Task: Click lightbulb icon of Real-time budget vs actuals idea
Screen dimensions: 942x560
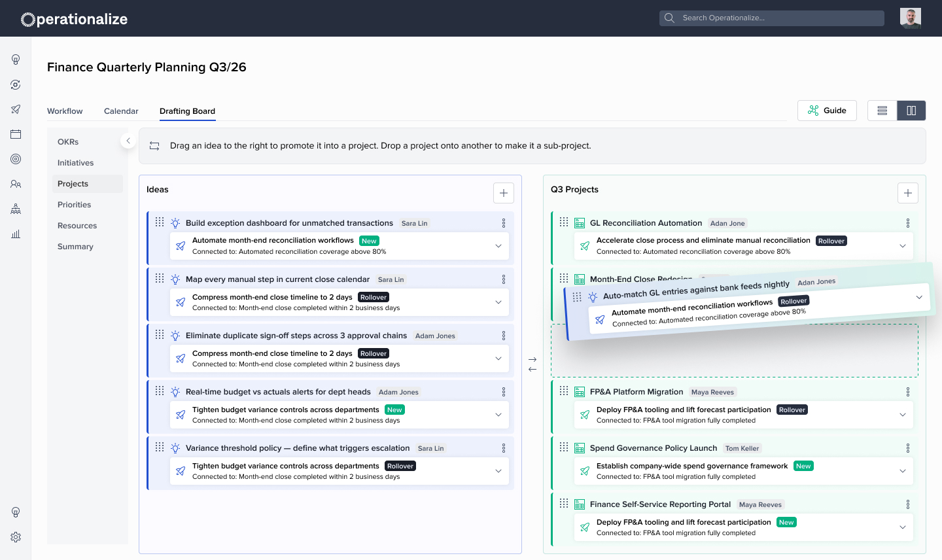Action: (x=175, y=392)
